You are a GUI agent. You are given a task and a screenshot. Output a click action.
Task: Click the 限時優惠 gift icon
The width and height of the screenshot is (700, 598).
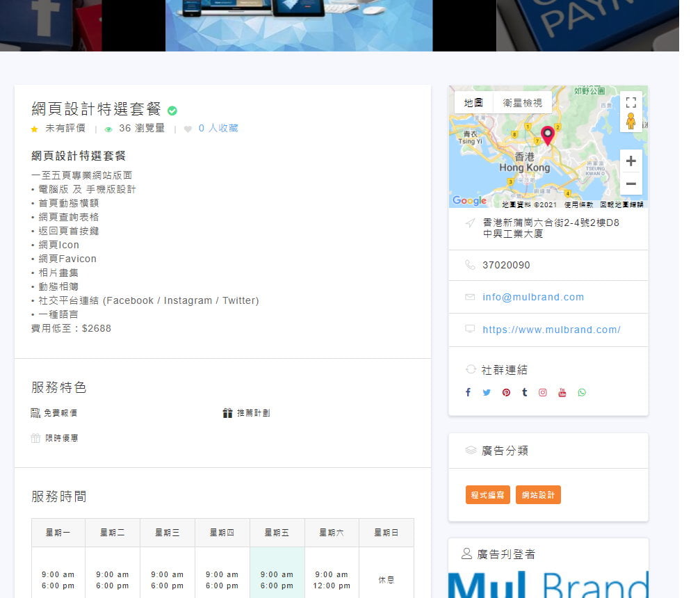pos(35,438)
